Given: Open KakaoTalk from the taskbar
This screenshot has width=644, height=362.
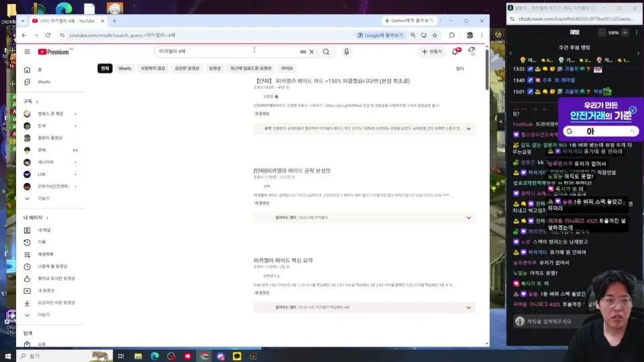Looking at the screenshot, I should point(237,356).
